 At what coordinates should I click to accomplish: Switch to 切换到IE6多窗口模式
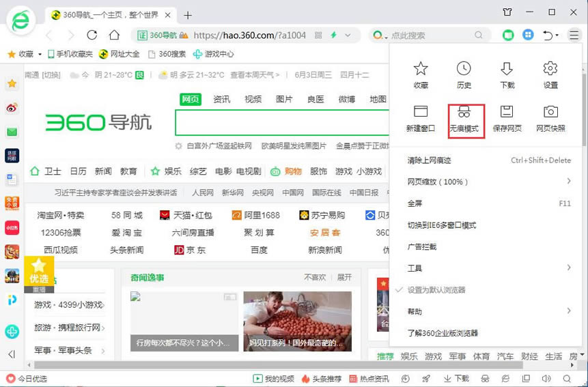441,225
